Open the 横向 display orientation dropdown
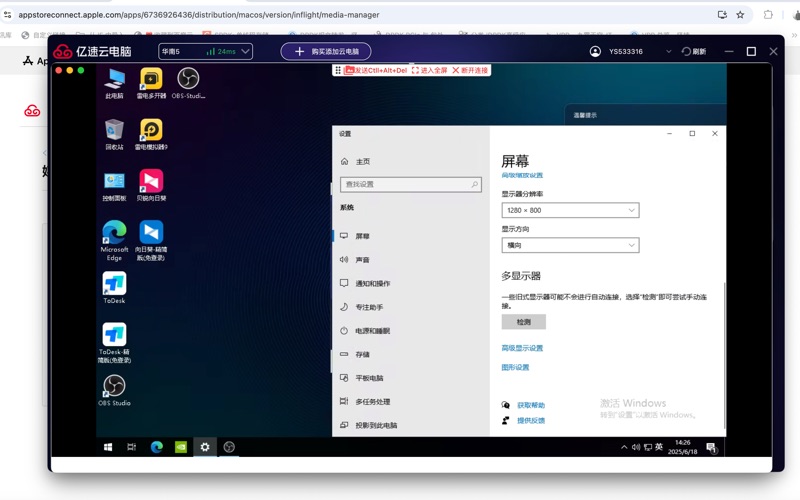 570,245
